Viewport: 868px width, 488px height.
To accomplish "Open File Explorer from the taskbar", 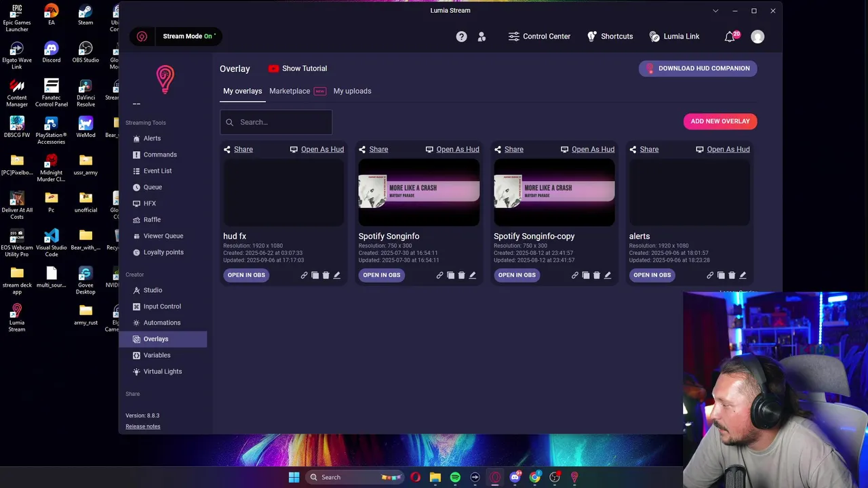I will pos(435,477).
